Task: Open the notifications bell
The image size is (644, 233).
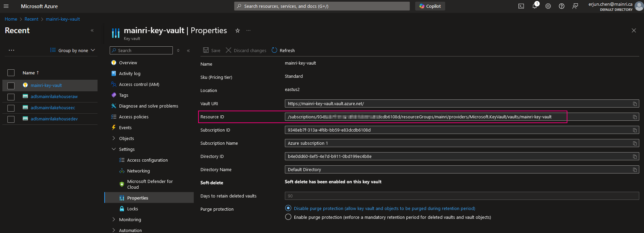Action: [535, 6]
